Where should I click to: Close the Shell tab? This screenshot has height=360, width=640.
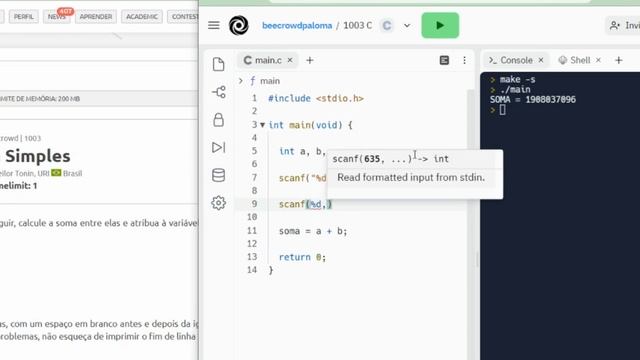point(598,60)
